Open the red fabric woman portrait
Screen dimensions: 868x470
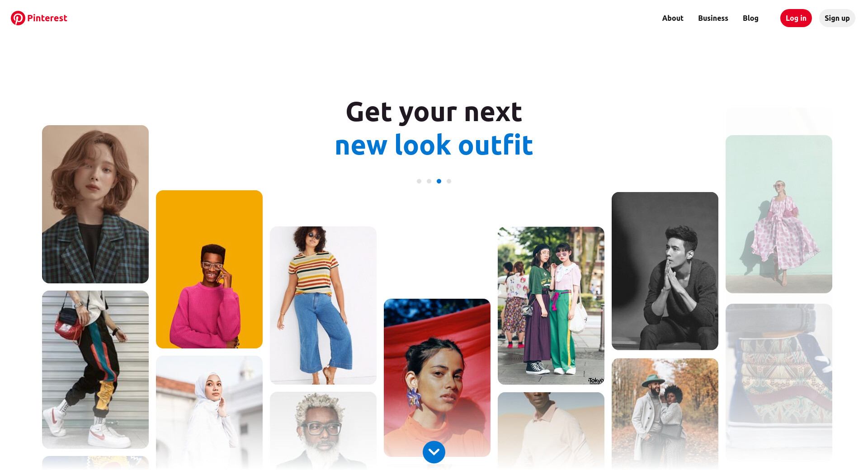click(x=437, y=378)
